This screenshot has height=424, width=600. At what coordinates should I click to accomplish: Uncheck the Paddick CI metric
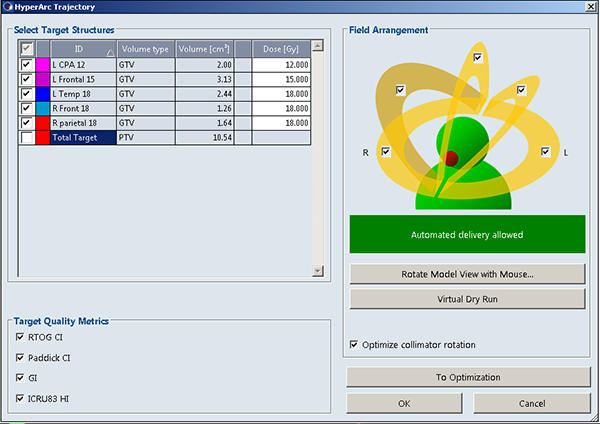click(x=22, y=357)
